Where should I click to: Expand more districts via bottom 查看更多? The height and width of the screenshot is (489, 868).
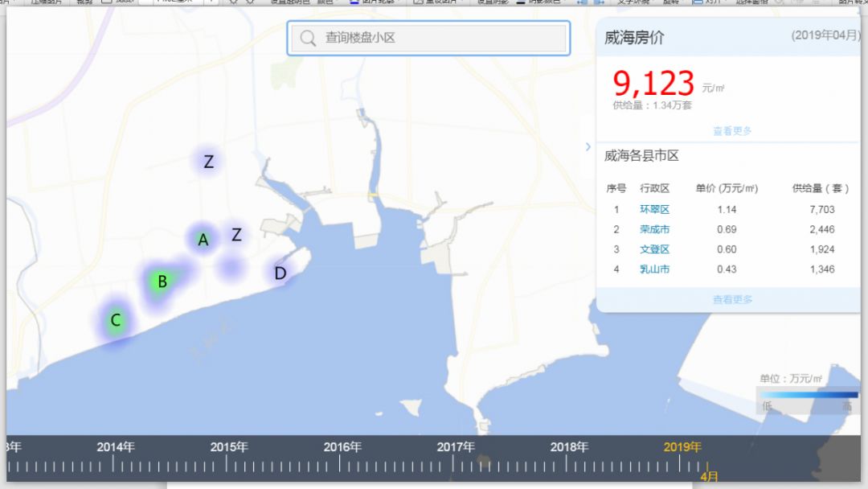click(731, 298)
